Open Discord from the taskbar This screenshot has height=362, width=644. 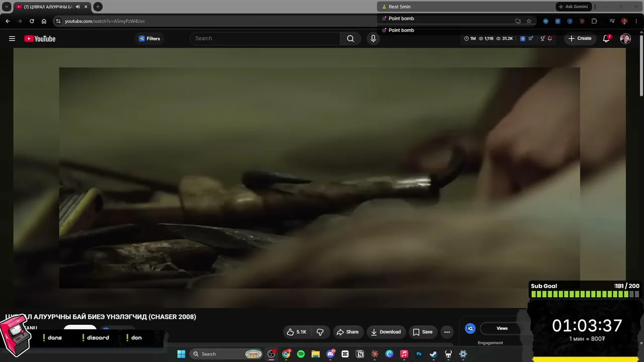(x=331, y=354)
